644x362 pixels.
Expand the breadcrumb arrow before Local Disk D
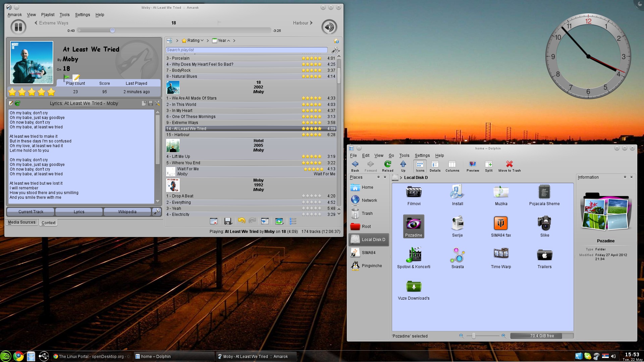click(x=401, y=178)
